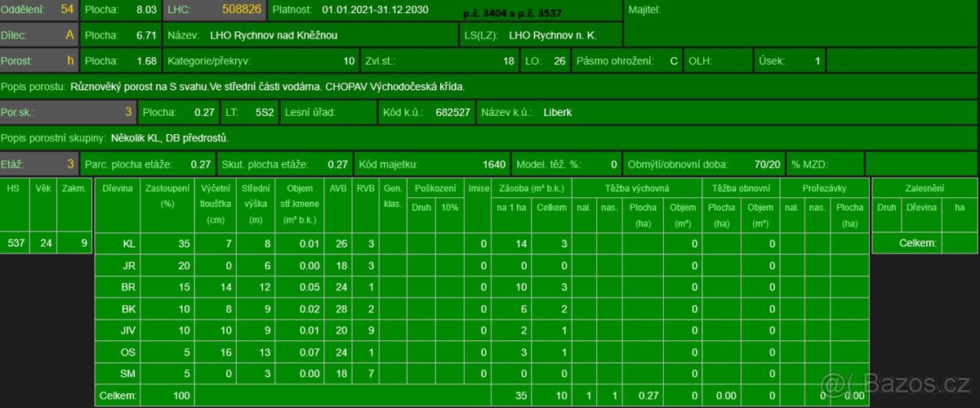Screen dimensions: 980x408
Task: Select the KL species row
Action: 128,244
